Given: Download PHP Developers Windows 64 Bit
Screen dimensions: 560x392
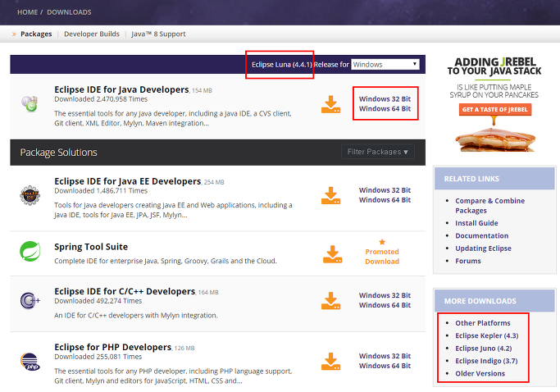Looking at the screenshot, I should coord(385,366).
